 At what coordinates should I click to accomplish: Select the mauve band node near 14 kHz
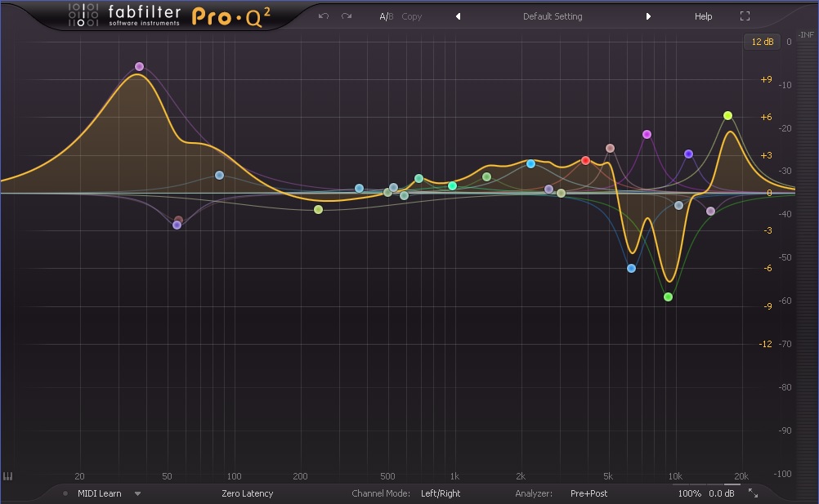[710, 212]
